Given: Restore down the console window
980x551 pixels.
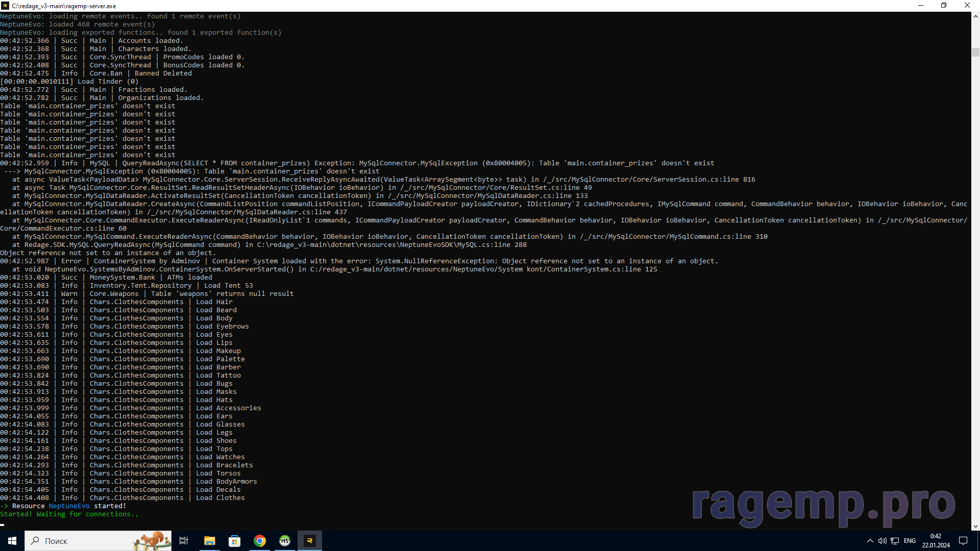Looking at the screenshot, I should (x=944, y=6).
